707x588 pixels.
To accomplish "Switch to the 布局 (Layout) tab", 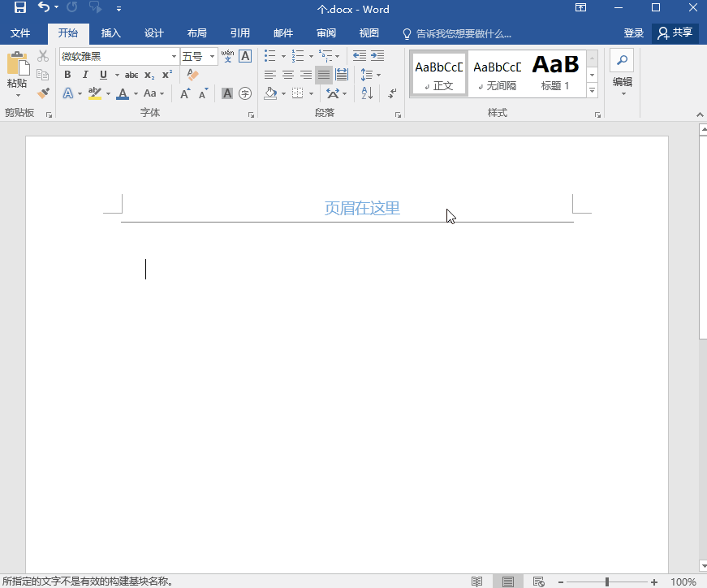I will pos(196,33).
